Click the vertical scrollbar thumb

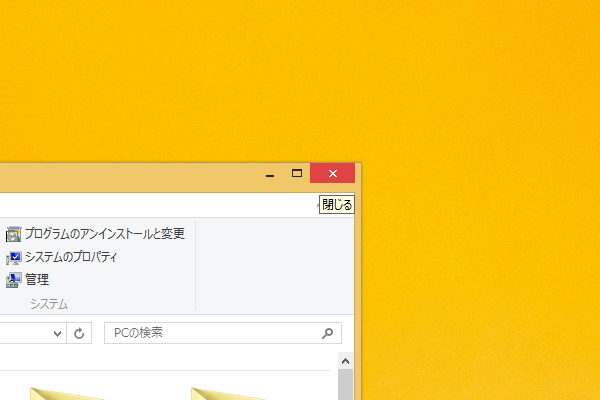coord(346,384)
